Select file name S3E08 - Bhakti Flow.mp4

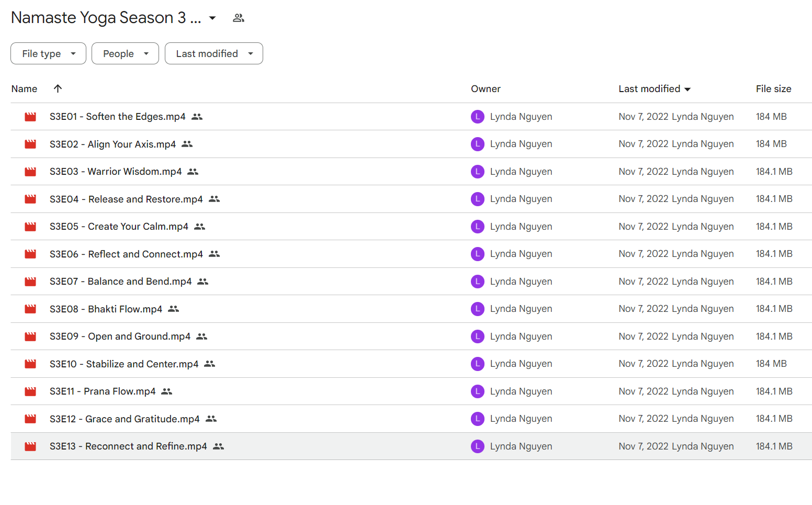pyautogui.click(x=106, y=309)
